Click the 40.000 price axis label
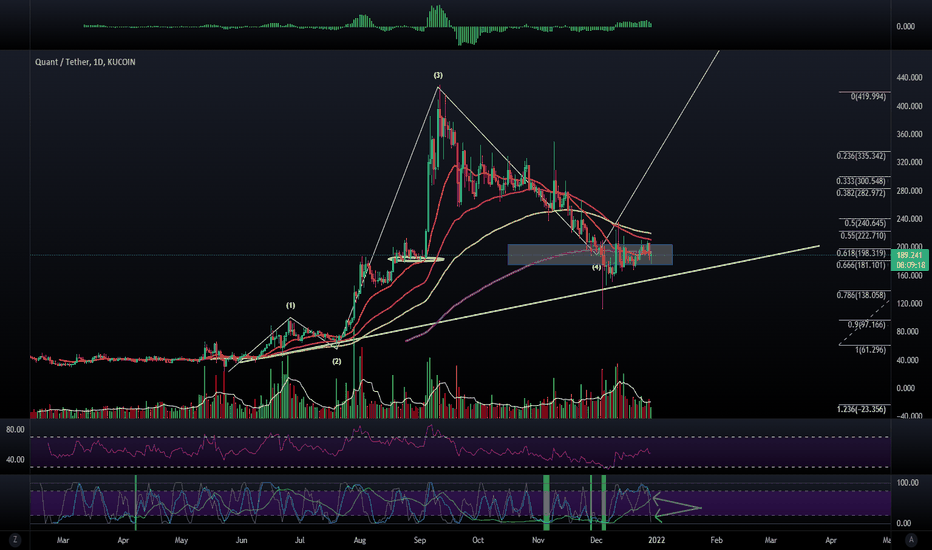The image size is (932, 550). (x=909, y=360)
